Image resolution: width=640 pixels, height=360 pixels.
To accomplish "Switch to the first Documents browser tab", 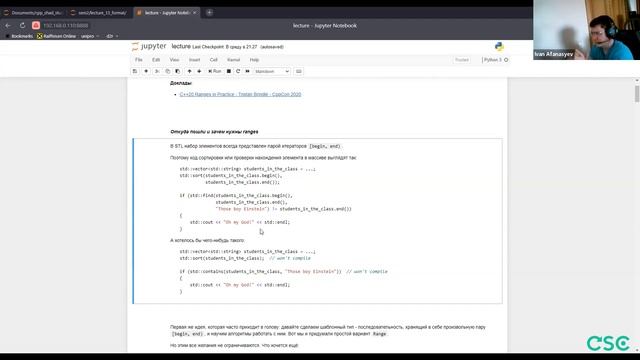I will 33,13.
